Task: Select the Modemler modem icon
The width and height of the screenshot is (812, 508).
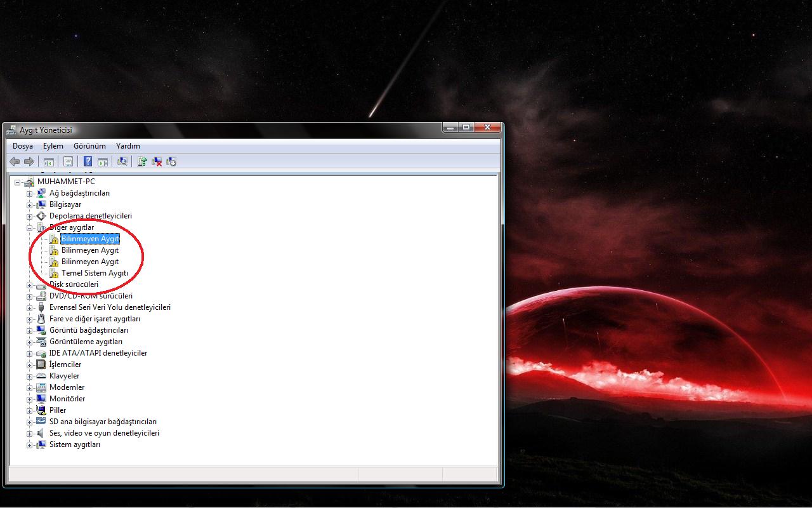Action: pos(41,387)
